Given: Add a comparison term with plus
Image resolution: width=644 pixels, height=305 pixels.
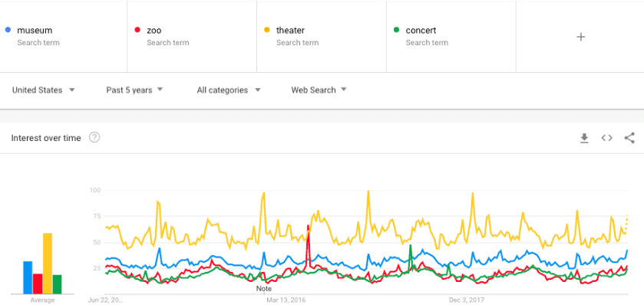Looking at the screenshot, I should (580, 37).
